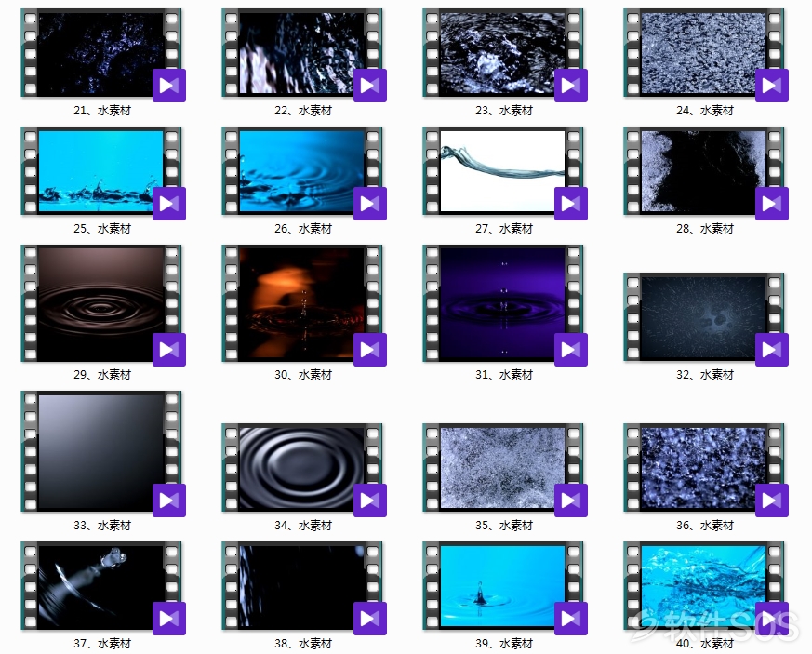This screenshot has height=654, width=812.
Task: Select the label text 28、水素材
Action: coord(705,228)
